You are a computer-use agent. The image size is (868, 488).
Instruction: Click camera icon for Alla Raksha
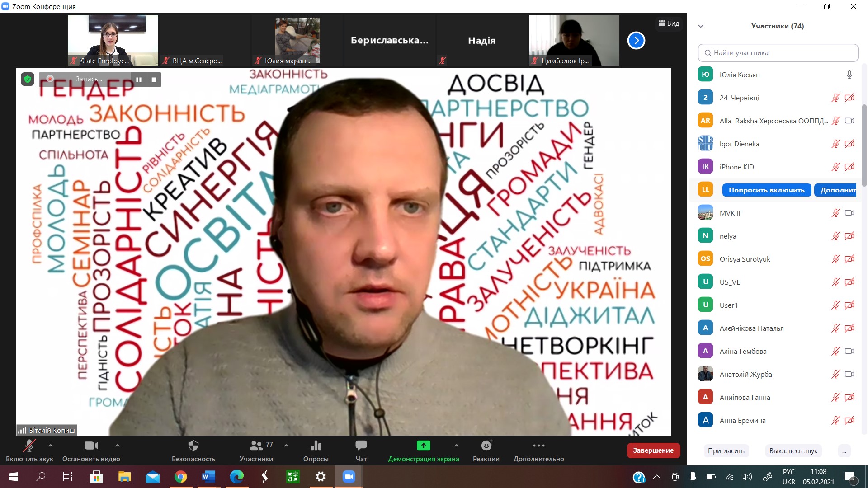pyautogui.click(x=849, y=121)
